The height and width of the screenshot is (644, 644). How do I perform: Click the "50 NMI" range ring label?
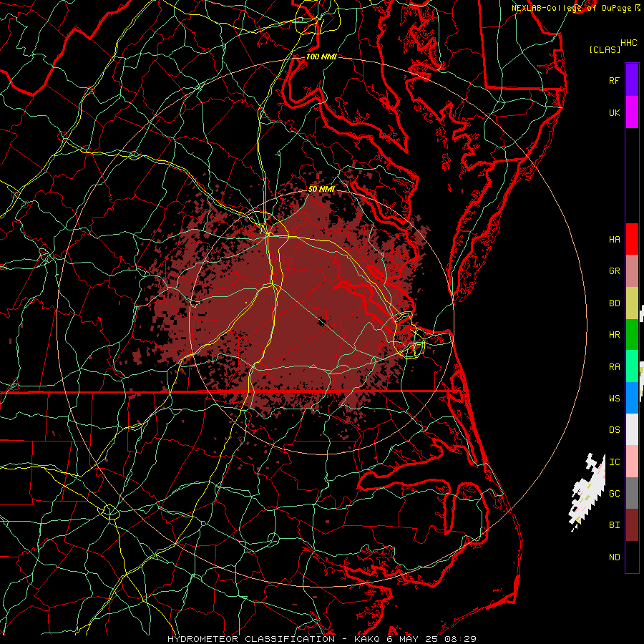click(321, 190)
